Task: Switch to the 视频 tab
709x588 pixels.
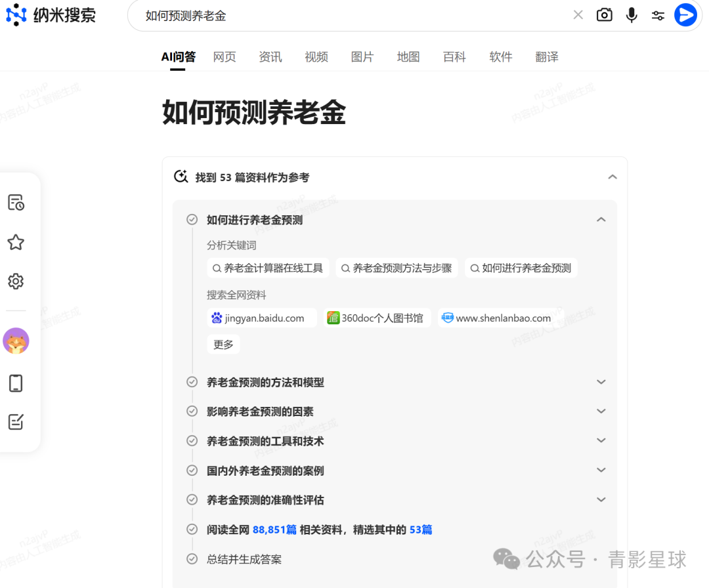Action: pos(316,57)
